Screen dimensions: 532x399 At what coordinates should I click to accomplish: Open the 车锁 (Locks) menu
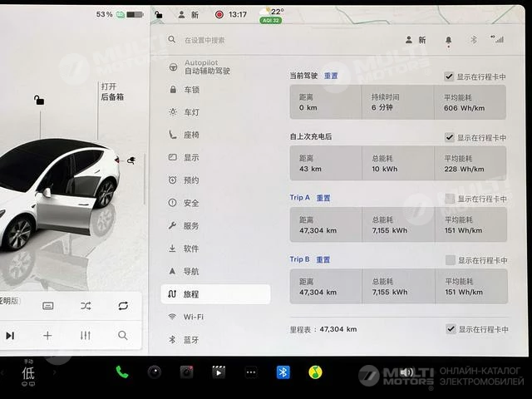click(185, 90)
